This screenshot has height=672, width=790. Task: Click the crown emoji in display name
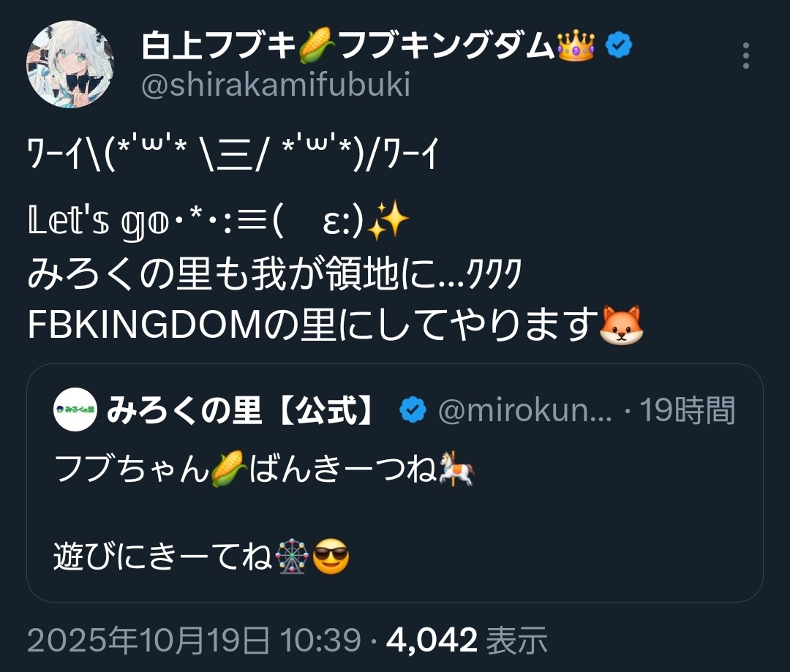click(x=576, y=45)
